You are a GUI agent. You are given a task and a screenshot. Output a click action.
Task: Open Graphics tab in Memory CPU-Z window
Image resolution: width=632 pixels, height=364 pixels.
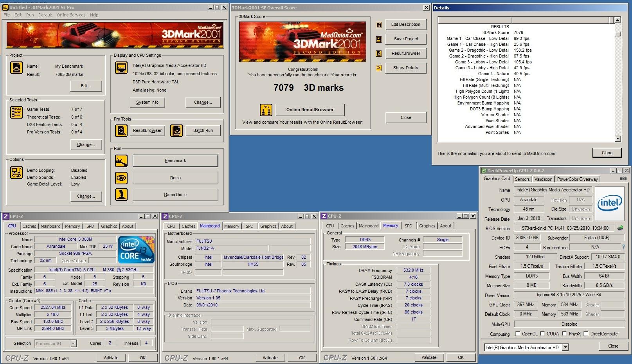click(x=427, y=226)
